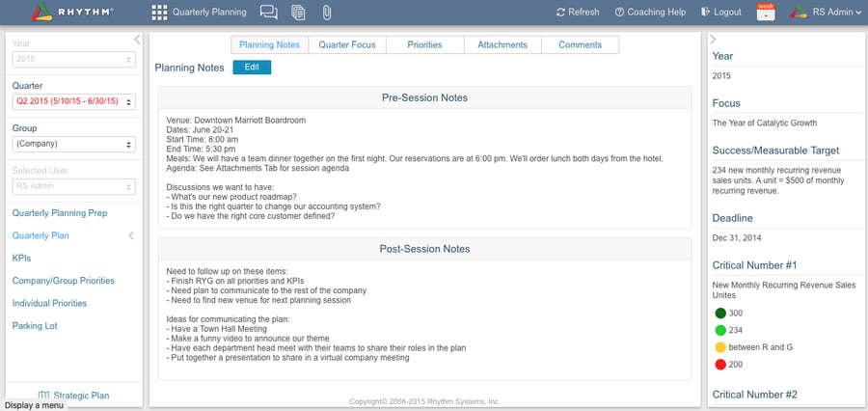Switch to the Quarter Focus tab

(x=346, y=44)
